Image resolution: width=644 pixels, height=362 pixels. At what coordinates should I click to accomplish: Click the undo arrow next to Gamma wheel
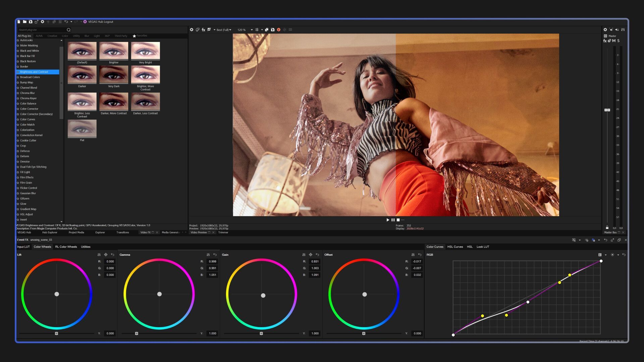(x=215, y=255)
